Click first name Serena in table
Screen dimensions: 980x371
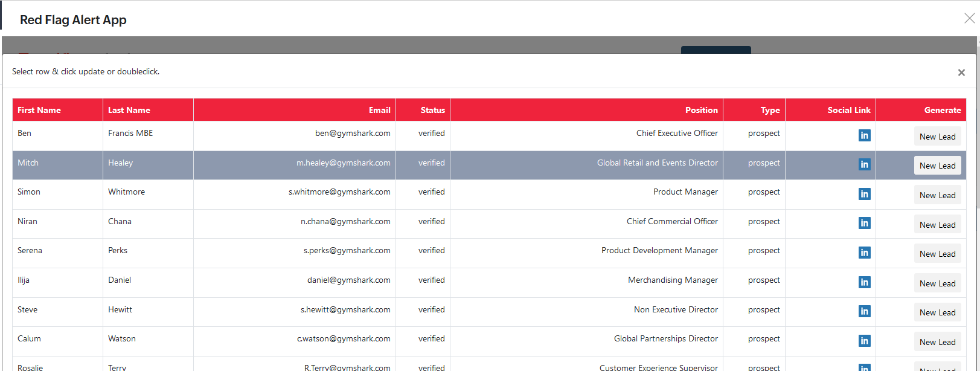click(x=30, y=250)
